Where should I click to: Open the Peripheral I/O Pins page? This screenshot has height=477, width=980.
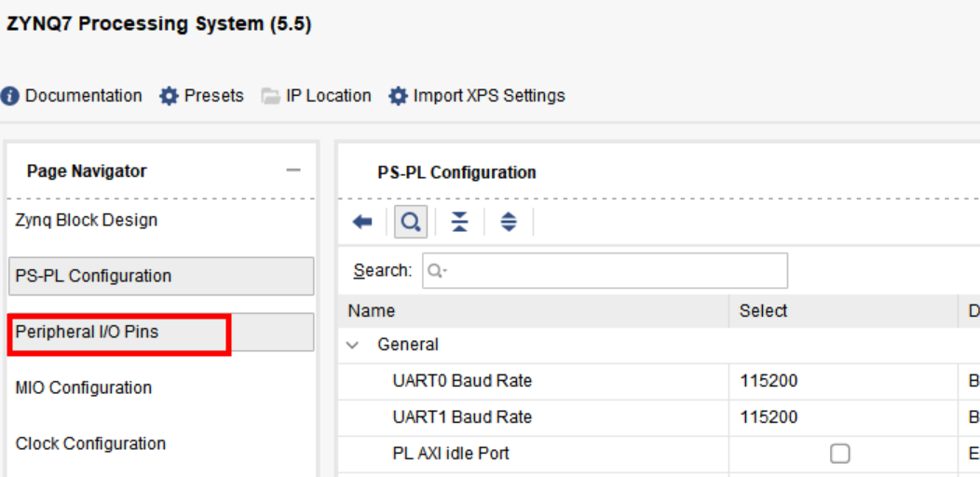(161, 332)
